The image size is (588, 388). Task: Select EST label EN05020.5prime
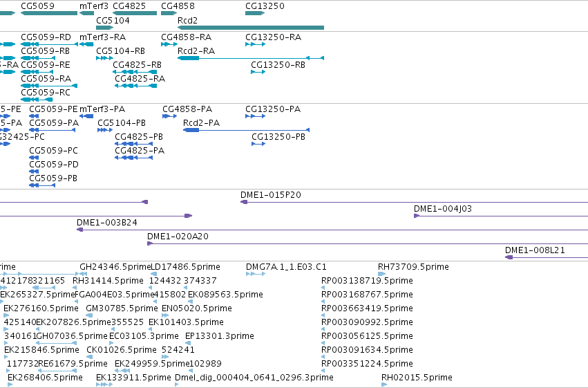(197, 309)
